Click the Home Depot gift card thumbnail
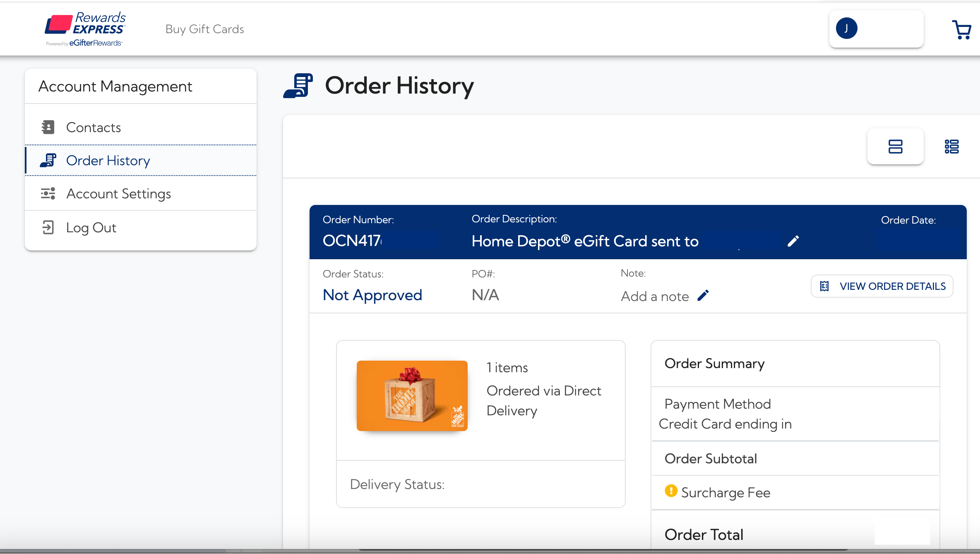This screenshot has width=980, height=554. click(x=412, y=395)
